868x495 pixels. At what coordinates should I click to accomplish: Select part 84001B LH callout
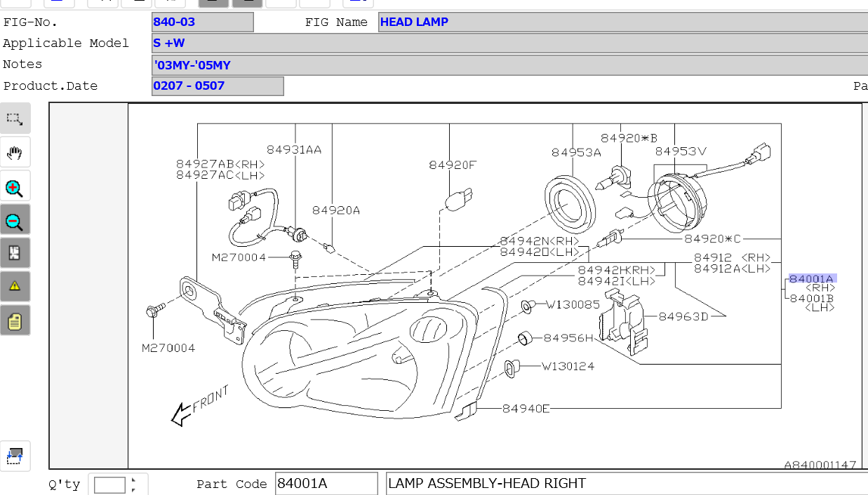click(x=811, y=299)
